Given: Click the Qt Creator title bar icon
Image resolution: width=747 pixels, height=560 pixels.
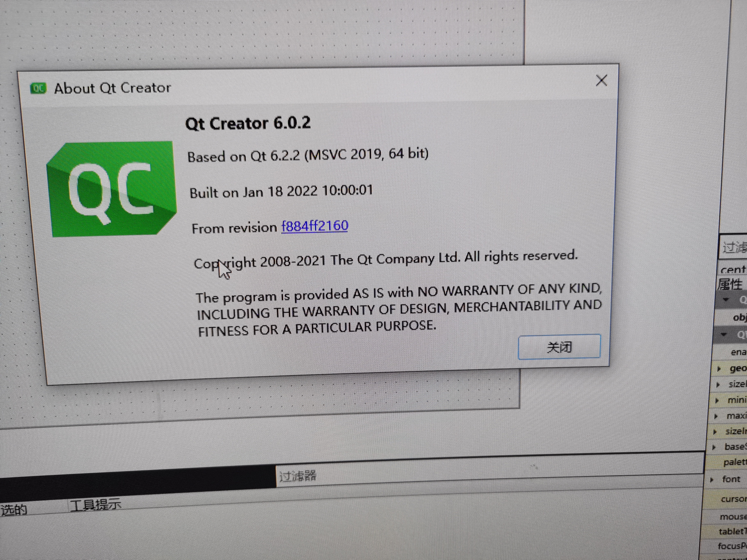Looking at the screenshot, I should (38, 89).
